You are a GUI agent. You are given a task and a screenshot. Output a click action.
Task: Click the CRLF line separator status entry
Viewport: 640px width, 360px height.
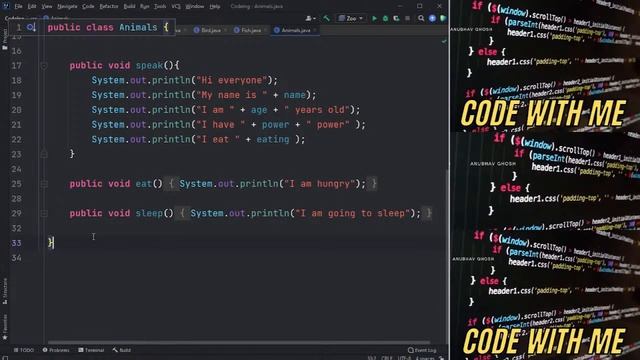coord(387,358)
